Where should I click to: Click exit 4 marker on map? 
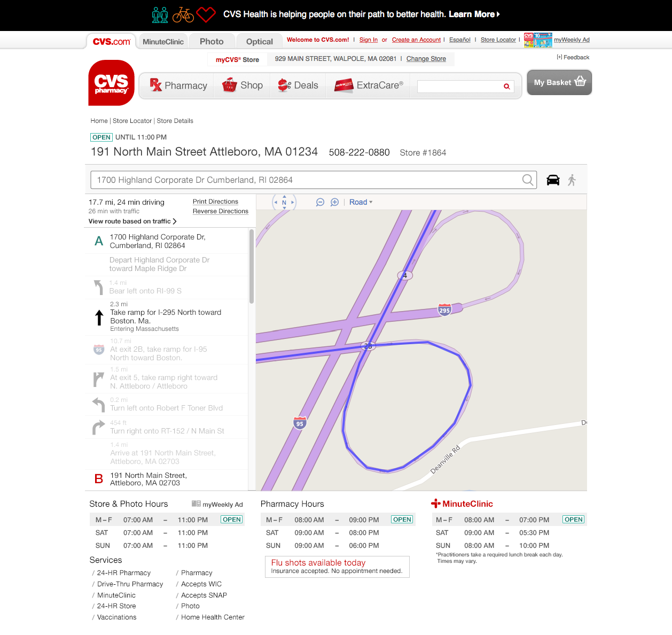[x=405, y=275]
